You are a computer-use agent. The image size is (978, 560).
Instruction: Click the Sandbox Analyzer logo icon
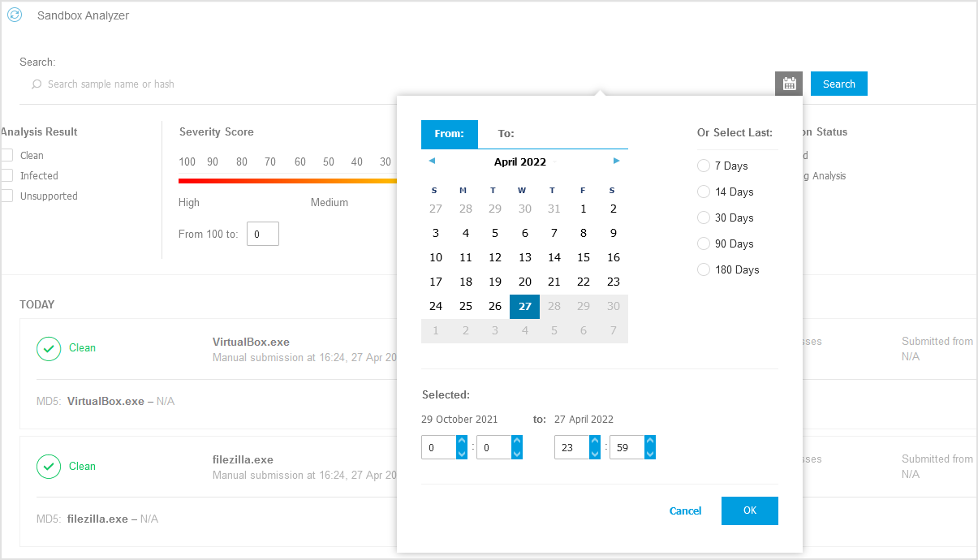pyautogui.click(x=13, y=15)
